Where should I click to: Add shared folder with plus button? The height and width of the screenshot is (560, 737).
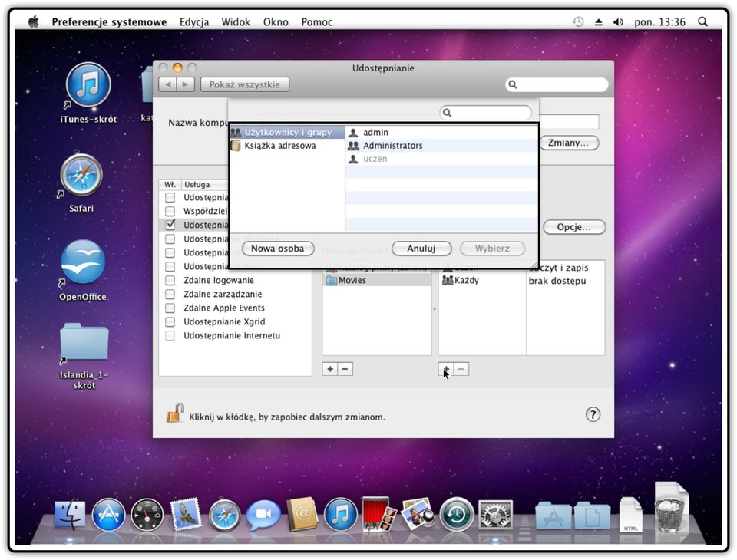coord(330,369)
